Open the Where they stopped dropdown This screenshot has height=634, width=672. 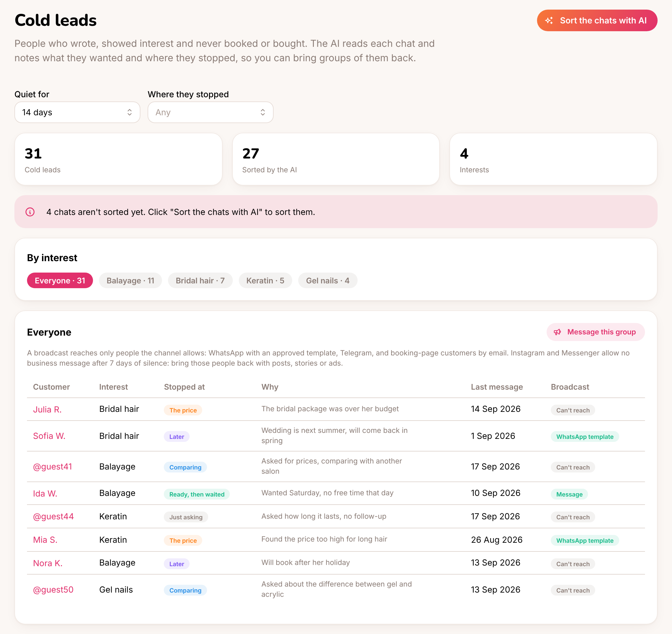(x=211, y=112)
